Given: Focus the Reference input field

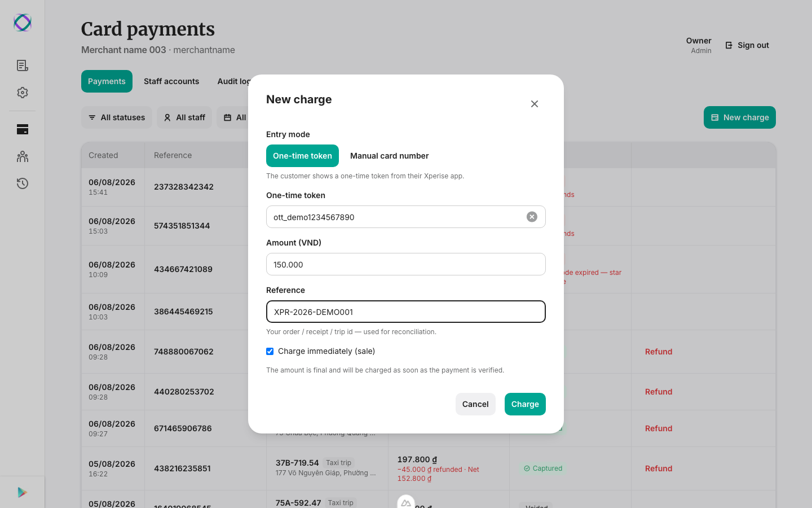Looking at the screenshot, I should click(x=406, y=312).
